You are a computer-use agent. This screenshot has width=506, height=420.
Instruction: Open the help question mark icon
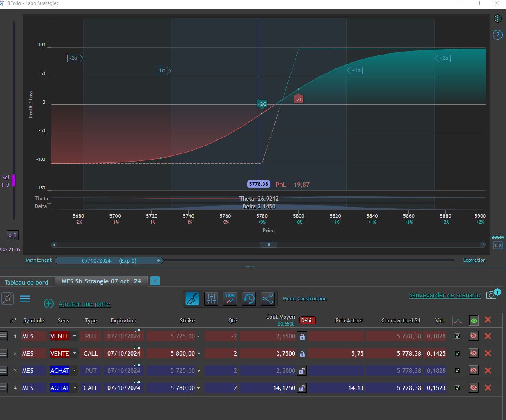tap(497, 35)
